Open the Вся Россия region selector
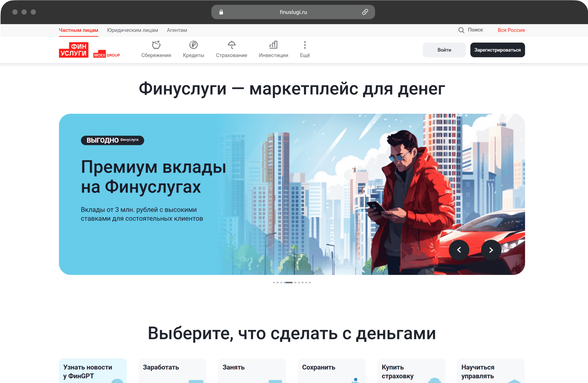This screenshot has width=588, height=383. pos(511,30)
